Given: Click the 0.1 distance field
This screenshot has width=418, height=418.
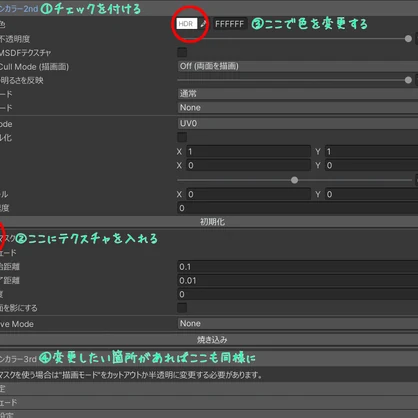Looking at the screenshot, I should [297, 267].
